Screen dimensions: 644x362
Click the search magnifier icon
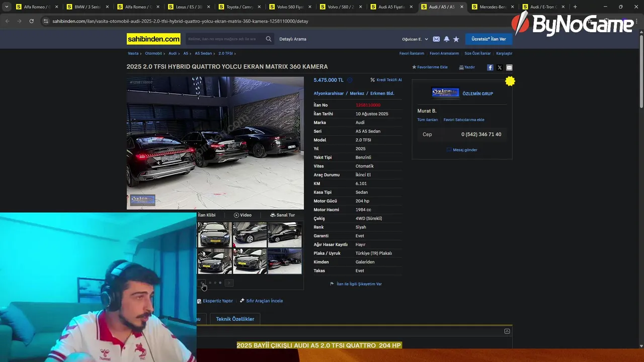pyautogui.click(x=269, y=39)
